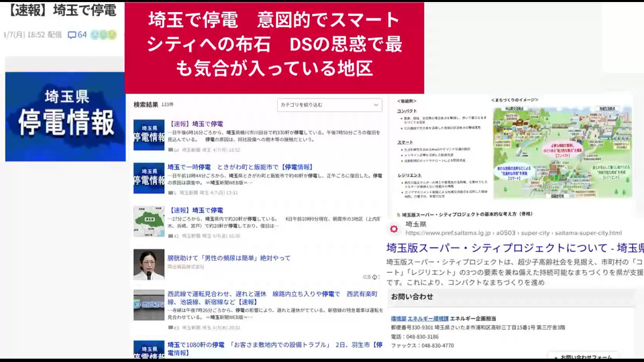644x362 pixels.
Task: Open 埼玉で1080軒の停電 article link
Action: coord(274,349)
